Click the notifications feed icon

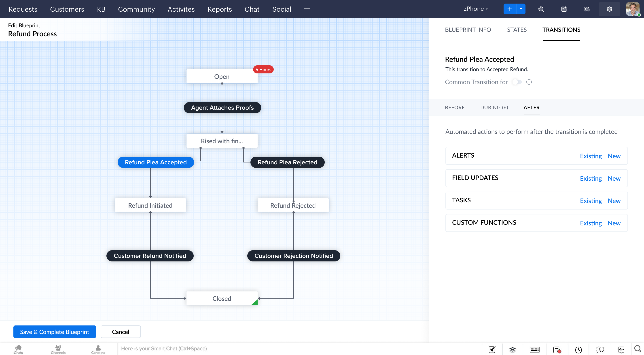(x=564, y=9)
